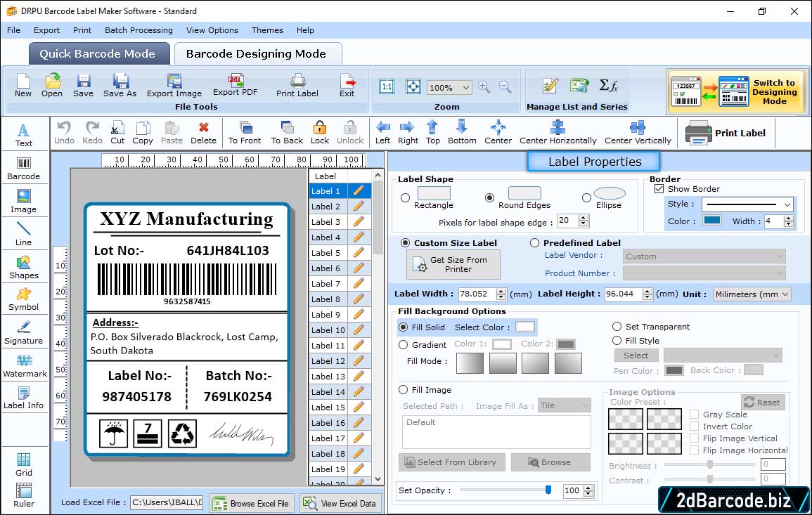This screenshot has width=812, height=515.
Task: Click the Set Opacity slider handle
Action: [x=548, y=490]
